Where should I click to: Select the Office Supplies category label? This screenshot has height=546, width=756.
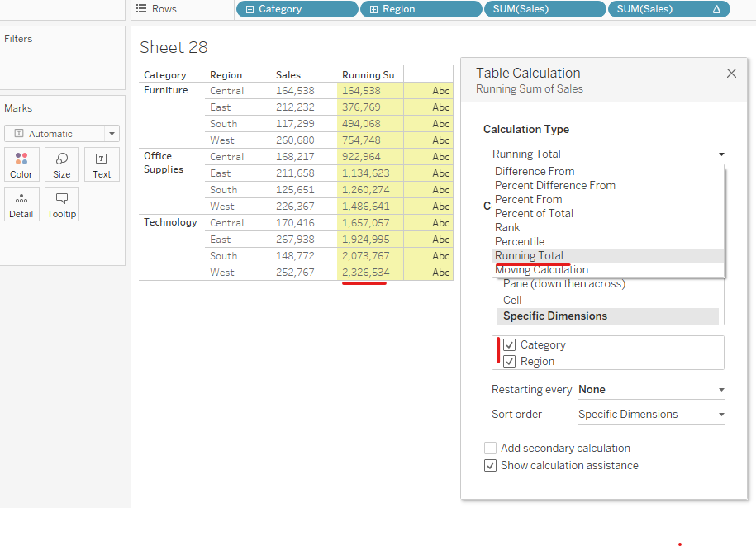coord(163,163)
